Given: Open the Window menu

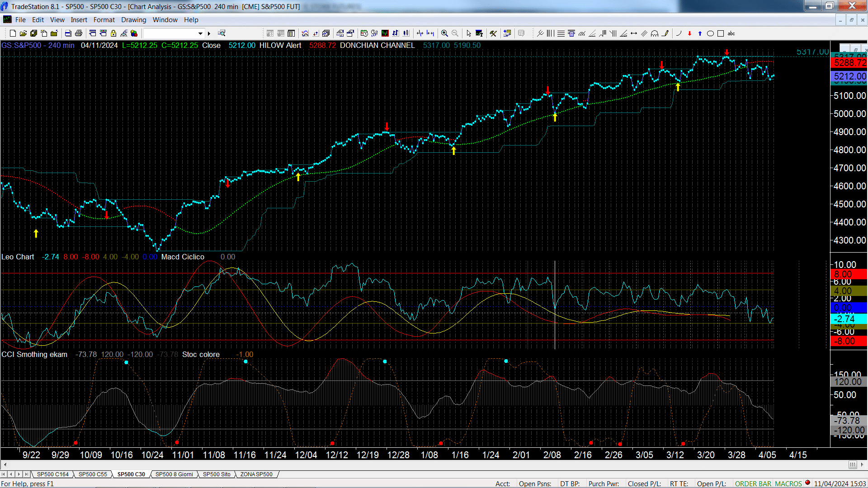Looking at the screenshot, I should (x=165, y=20).
